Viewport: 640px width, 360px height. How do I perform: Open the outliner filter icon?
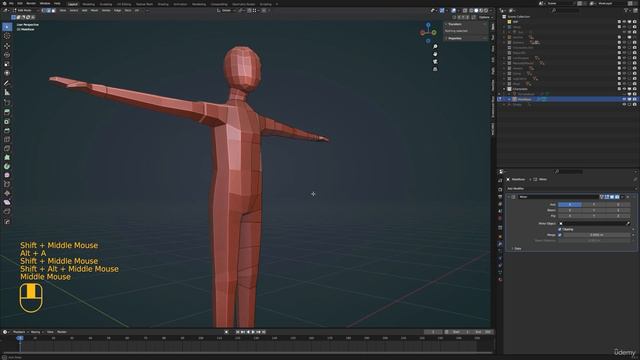coord(627,11)
